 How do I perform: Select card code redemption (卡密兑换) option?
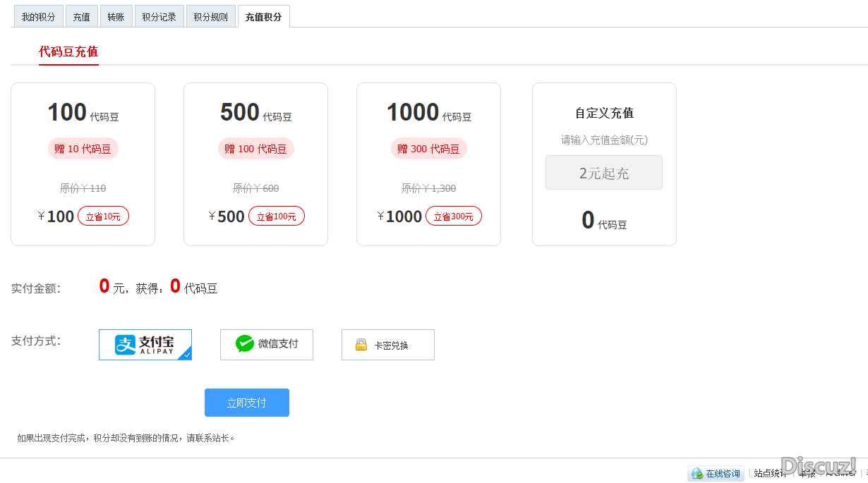tap(388, 345)
